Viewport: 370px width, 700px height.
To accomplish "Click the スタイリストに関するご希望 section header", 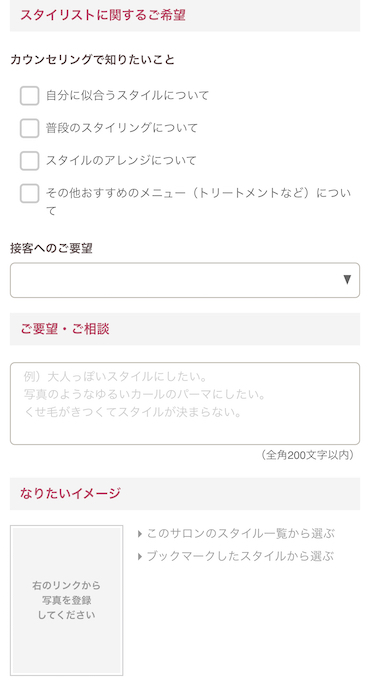I will click(x=185, y=16).
